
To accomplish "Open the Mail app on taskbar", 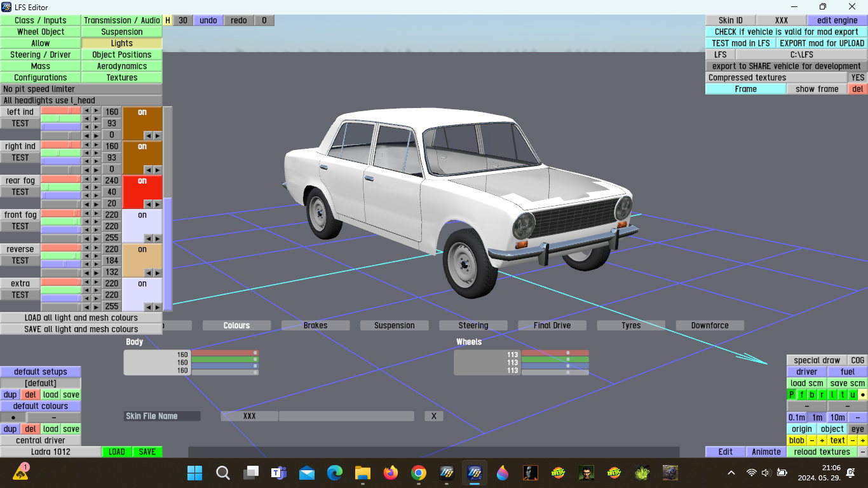I will pyautogui.click(x=307, y=473).
